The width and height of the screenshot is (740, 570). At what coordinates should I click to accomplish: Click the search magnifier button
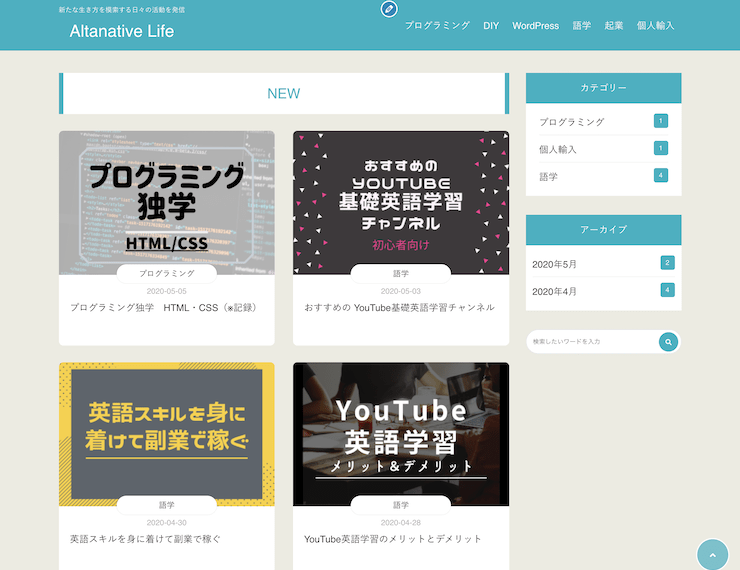tap(668, 342)
